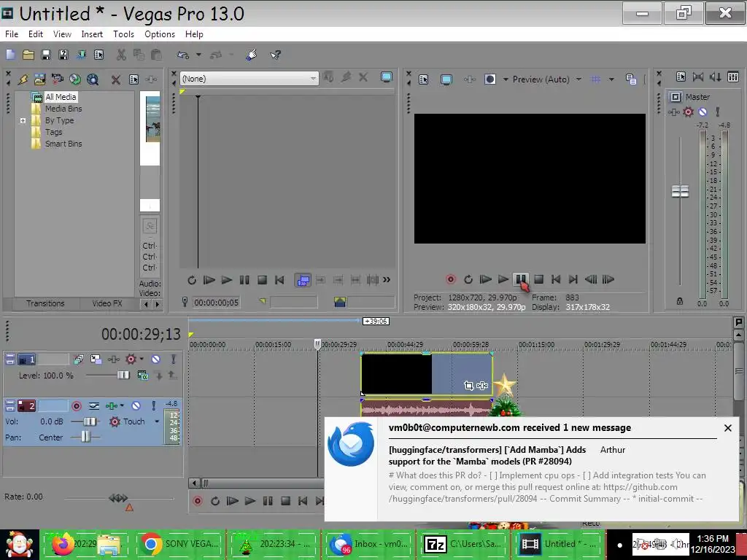Image resolution: width=747 pixels, height=560 pixels.
Task: Open the Undo history dropdown arrow
Action: pos(198,55)
